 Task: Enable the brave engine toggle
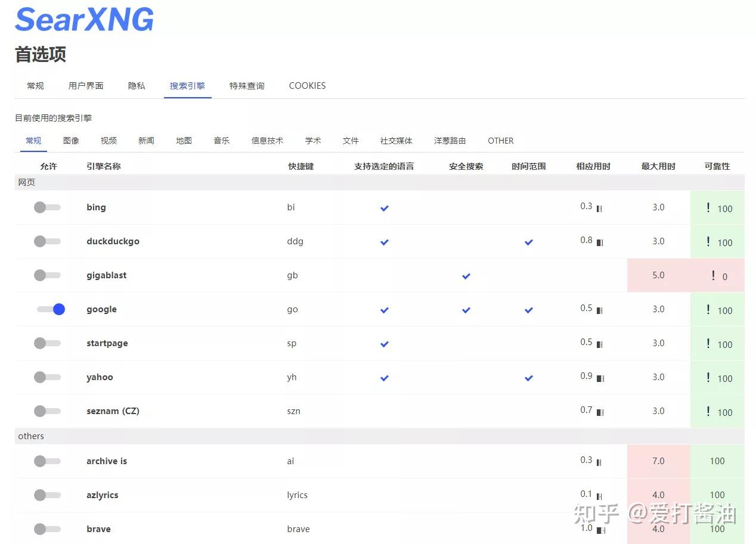coord(47,529)
